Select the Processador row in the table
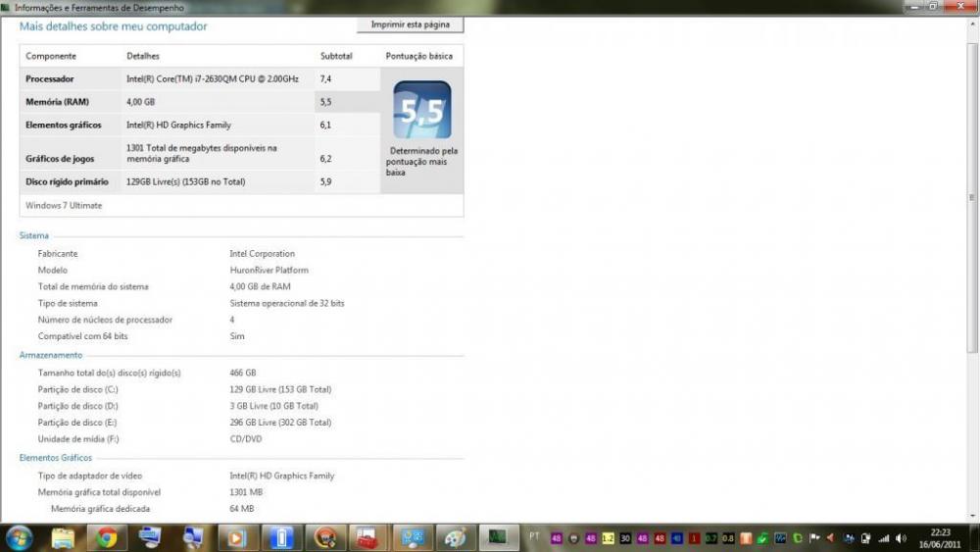 196,78
